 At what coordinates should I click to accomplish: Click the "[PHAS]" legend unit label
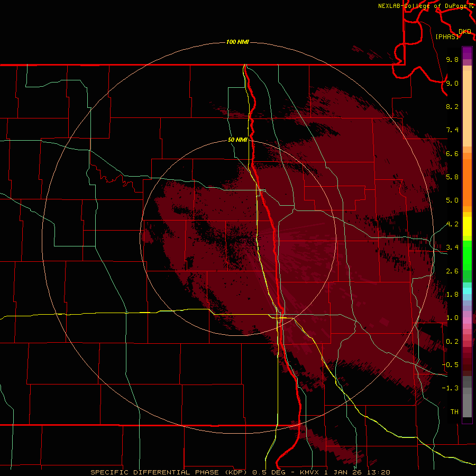pos(447,36)
